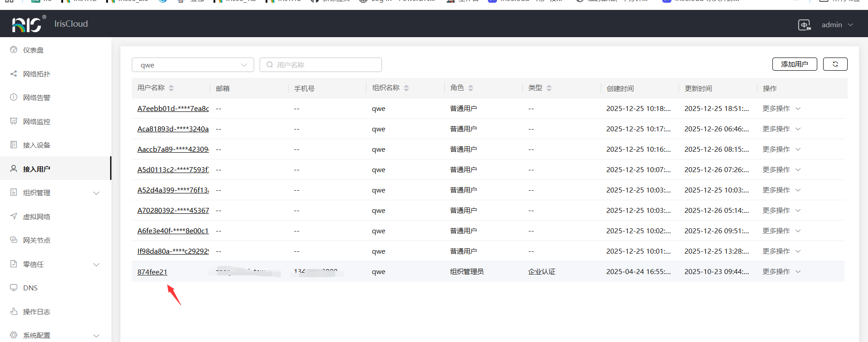Viewport: 868px width, 342px height.
Task: Expand the 零信任 submenu chevron
Action: click(x=96, y=265)
